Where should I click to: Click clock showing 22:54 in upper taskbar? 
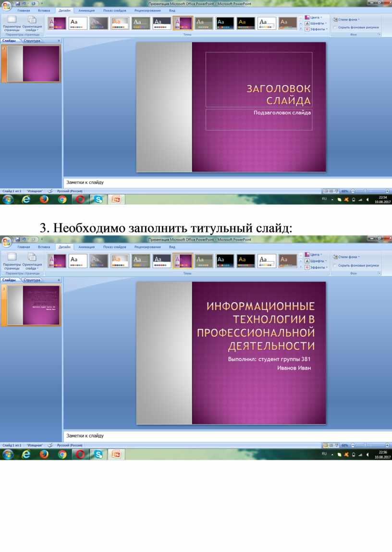click(383, 199)
